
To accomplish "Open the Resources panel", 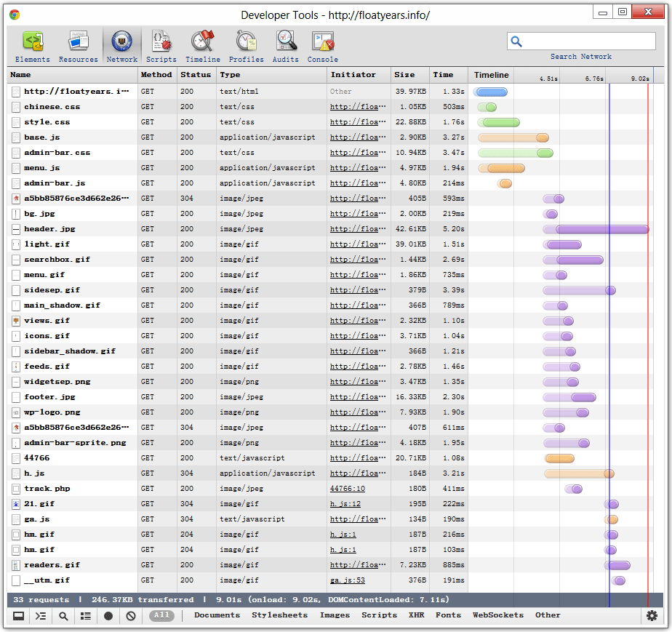I will pos(79,47).
